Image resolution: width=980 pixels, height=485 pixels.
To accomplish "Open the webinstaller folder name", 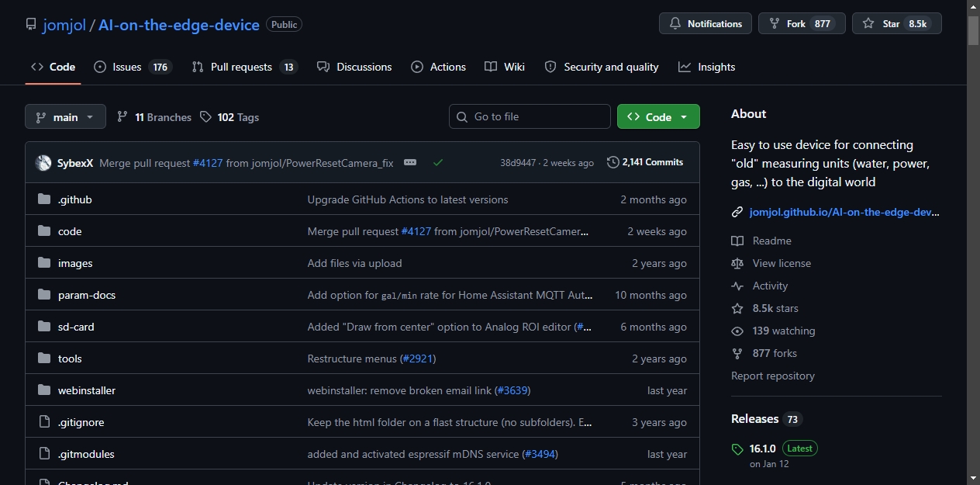I will pyautogui.click(x=87, y=390).
